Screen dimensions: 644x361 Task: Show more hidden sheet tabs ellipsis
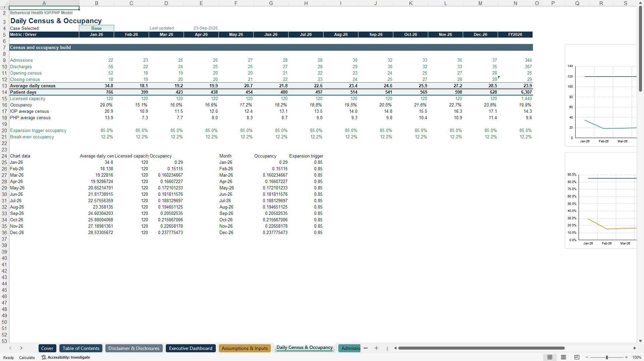pos(365,348)
